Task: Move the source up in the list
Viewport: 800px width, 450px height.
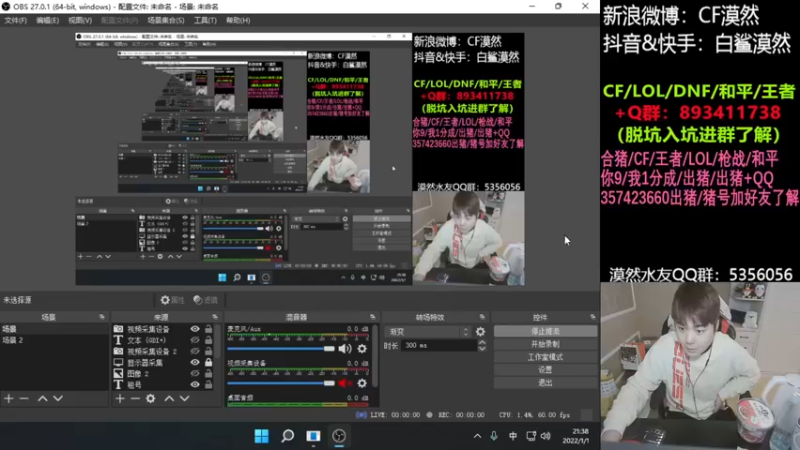Action: click(169, 398)
